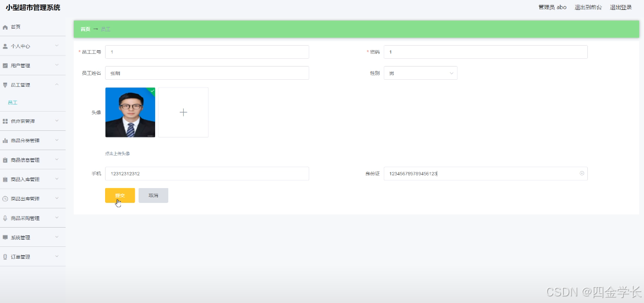Open the 个人中心 menu item
This screenshot has width=644, height=303.
tap(33, 46)
